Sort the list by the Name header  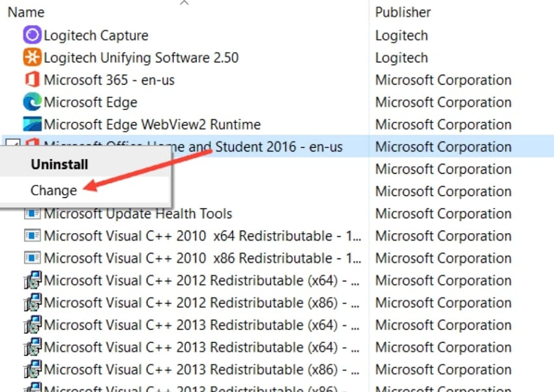pyautogui.click(x=26, y=12)
